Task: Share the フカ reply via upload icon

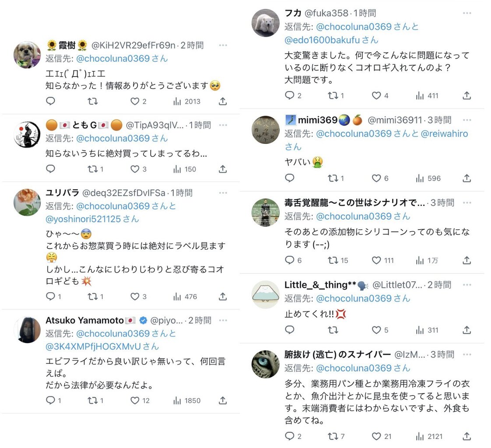Action: [466, 95]
